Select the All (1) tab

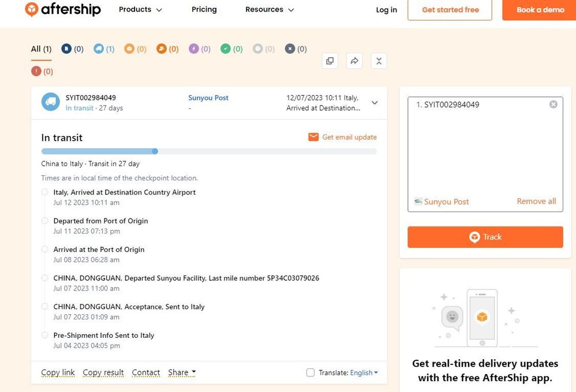tap(41, 49)
